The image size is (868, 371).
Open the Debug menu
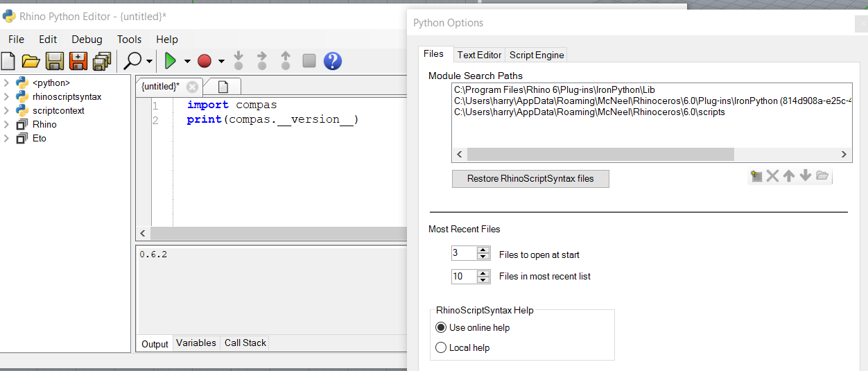pyautogui.click(x=87, y=39)
